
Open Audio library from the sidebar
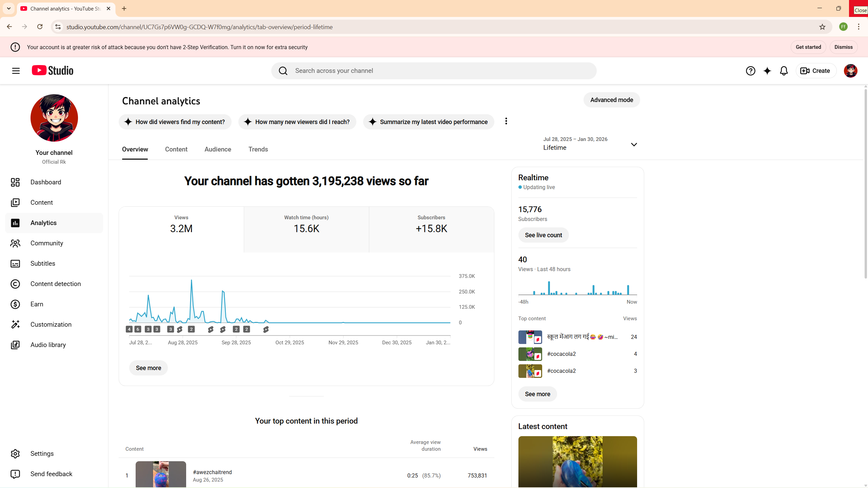coord(48,345)
